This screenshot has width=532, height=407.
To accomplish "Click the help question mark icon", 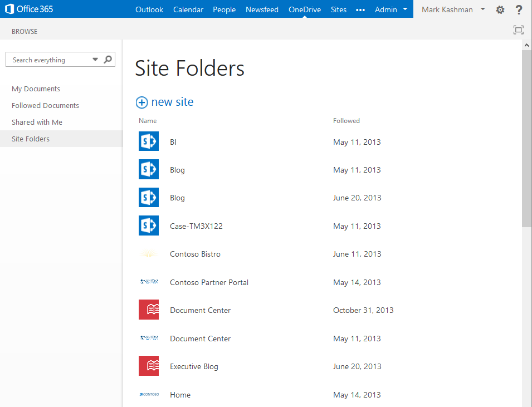I will [x=519, y=10].
